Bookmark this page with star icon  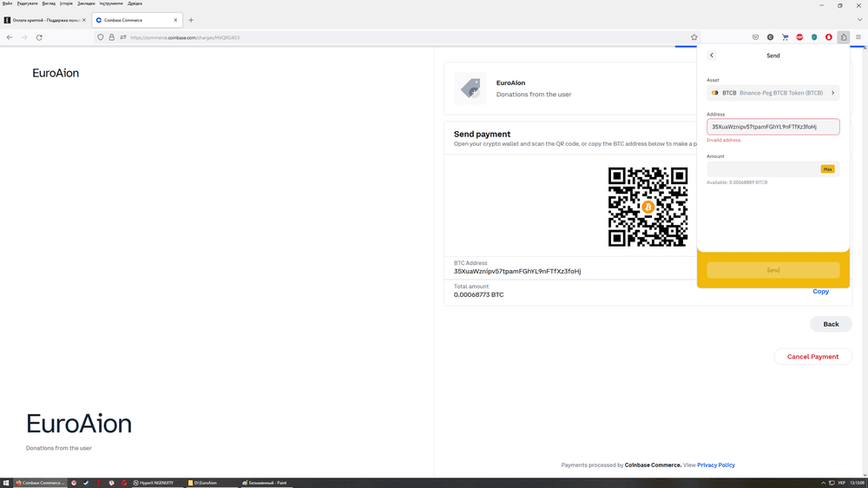coord(694,37)
